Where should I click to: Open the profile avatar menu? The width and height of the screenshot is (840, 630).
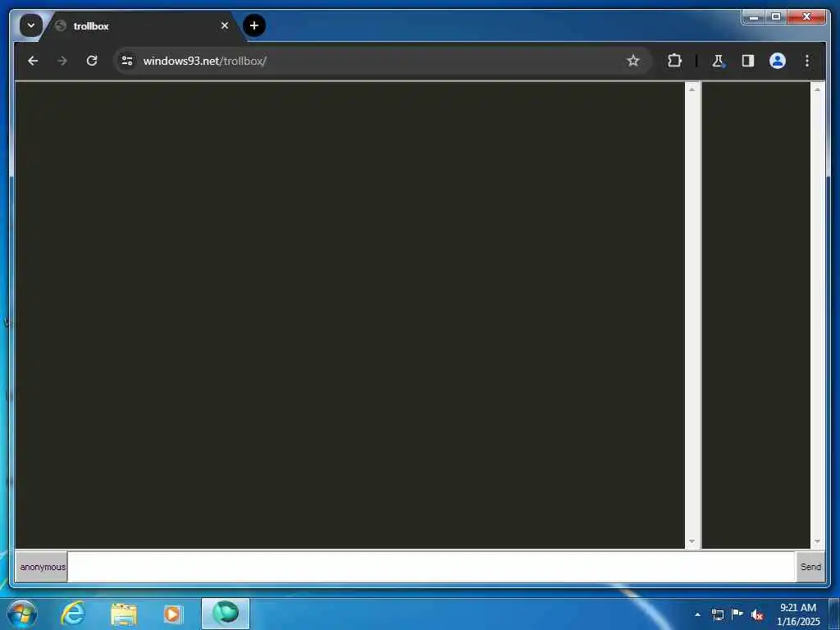point(778,61)
